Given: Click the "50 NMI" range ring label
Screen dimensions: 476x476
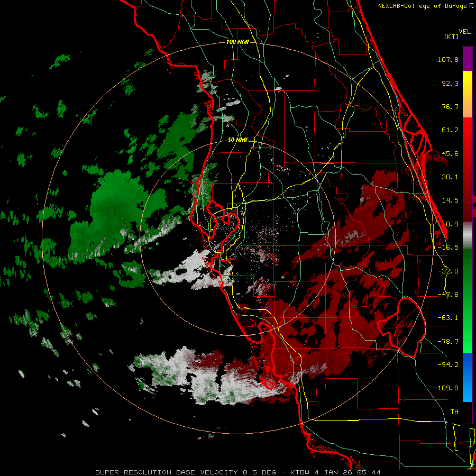Looking at the screenshot, I should [x=237, y=140].
